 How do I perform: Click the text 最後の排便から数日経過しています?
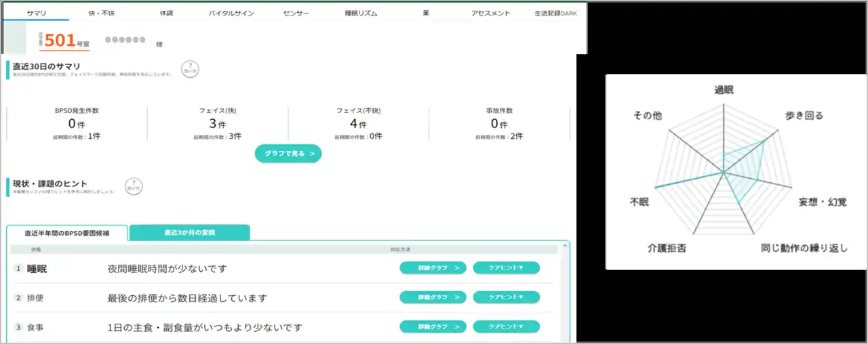pos(187,298)
